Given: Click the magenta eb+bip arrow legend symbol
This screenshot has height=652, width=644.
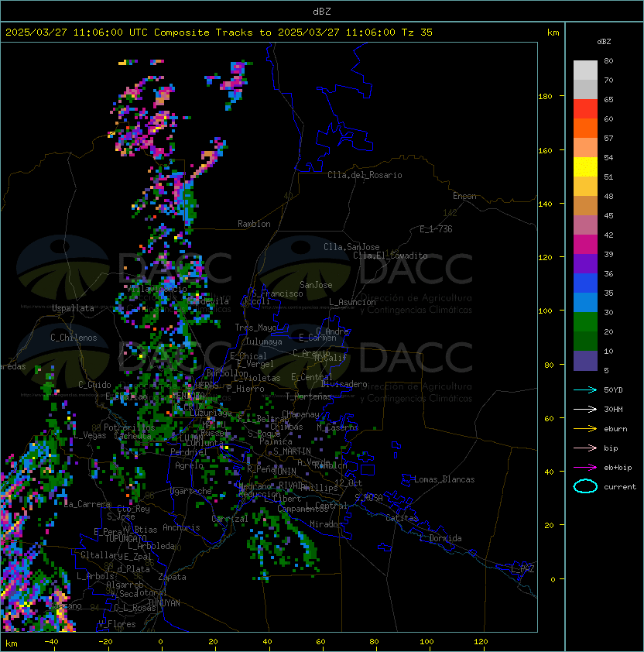Looking at the screenshot, I should click(x=585, y=468).
